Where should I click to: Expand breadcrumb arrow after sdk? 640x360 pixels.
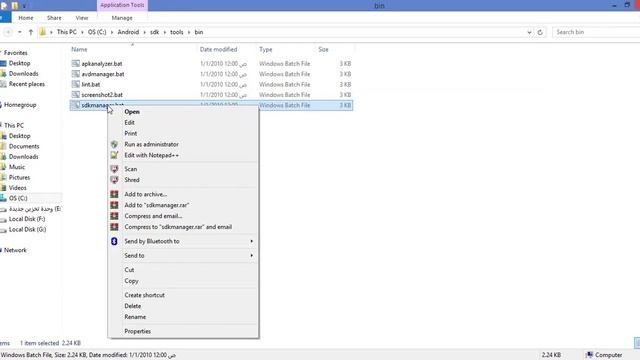(165, 32)
